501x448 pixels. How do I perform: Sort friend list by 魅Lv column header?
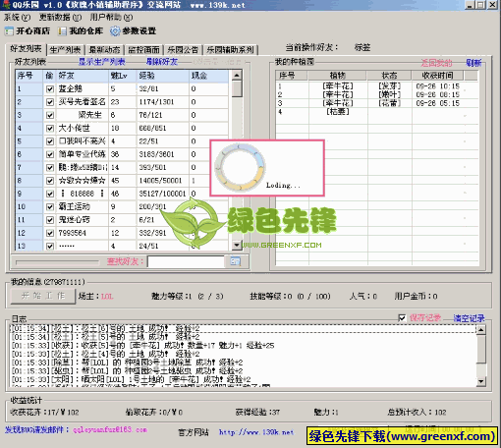[122, 76]
